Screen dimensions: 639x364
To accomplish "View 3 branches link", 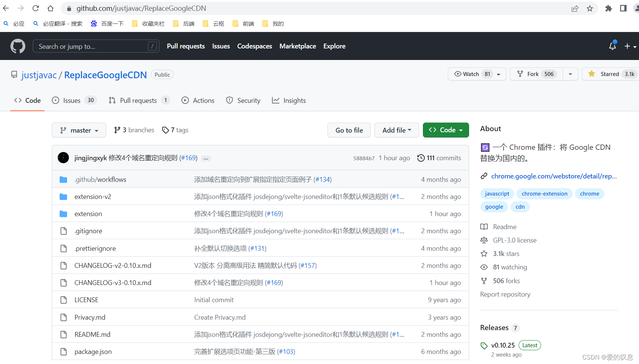I will tap(134, 130).
